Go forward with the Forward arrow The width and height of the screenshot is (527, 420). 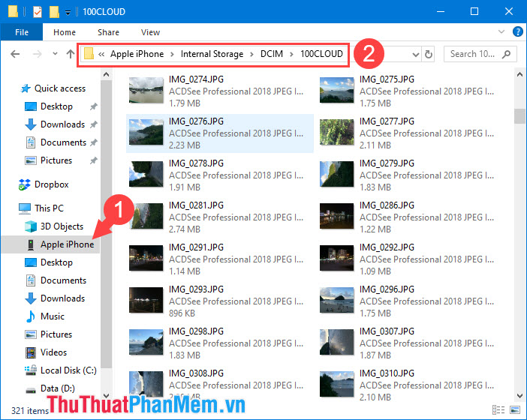click(x=38, y=54)
